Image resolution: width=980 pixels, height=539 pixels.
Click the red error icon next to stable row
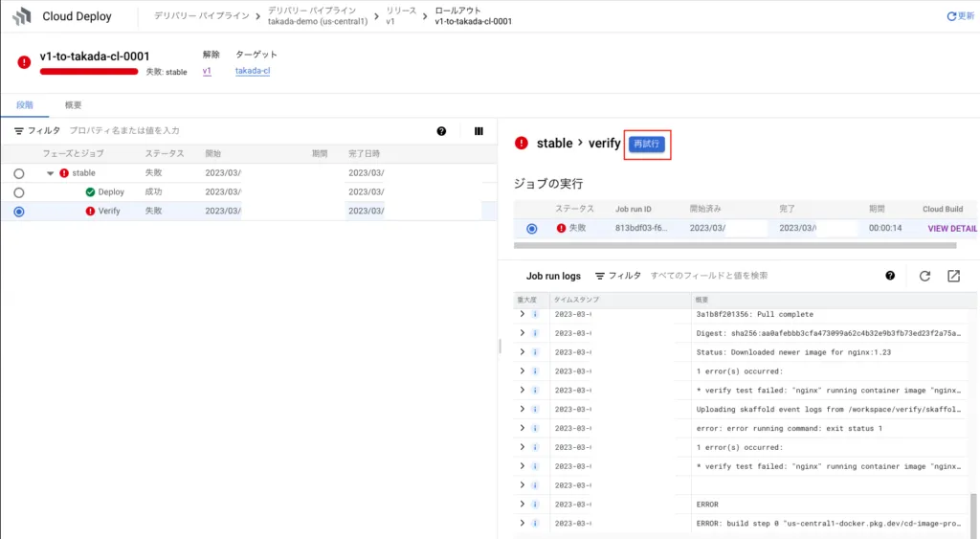coord(64,173)
